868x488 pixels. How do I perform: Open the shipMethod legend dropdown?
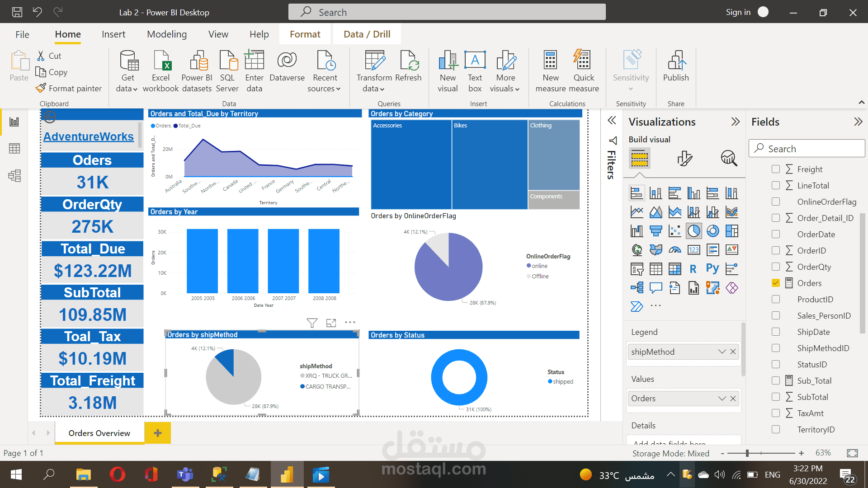pos(722,352)
